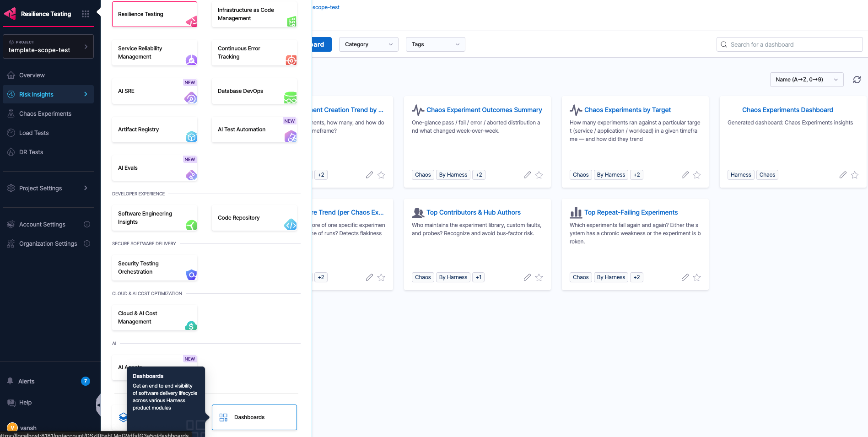Open the Tags filter dropdown
This screenshot has width=868, height=437.
(x=436, y=44)
